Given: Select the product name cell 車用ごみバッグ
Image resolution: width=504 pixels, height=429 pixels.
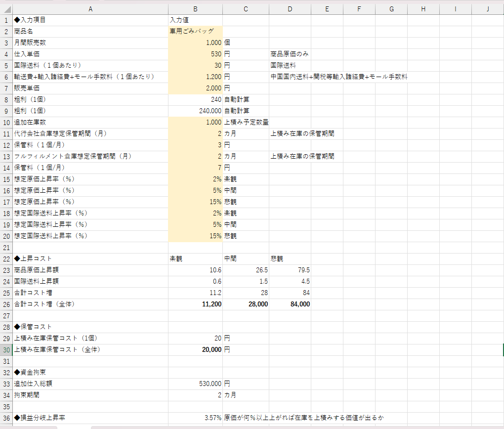Looking at the screenshot, I should tap(195, 31).
